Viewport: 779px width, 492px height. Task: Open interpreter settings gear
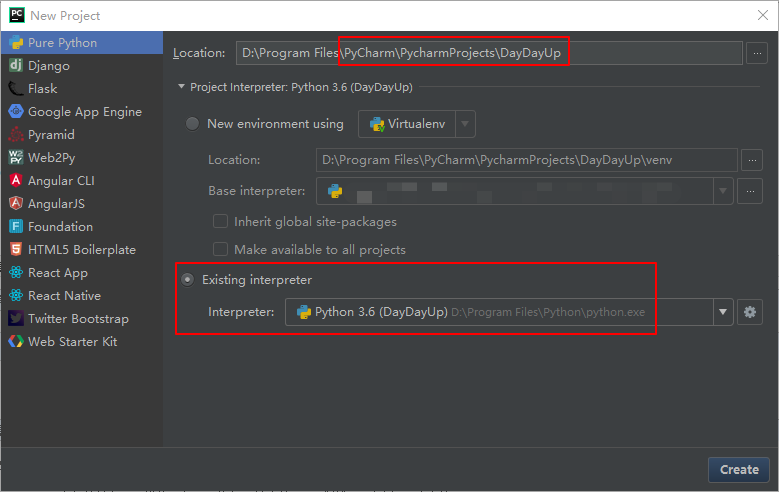(x=750, y=312)
